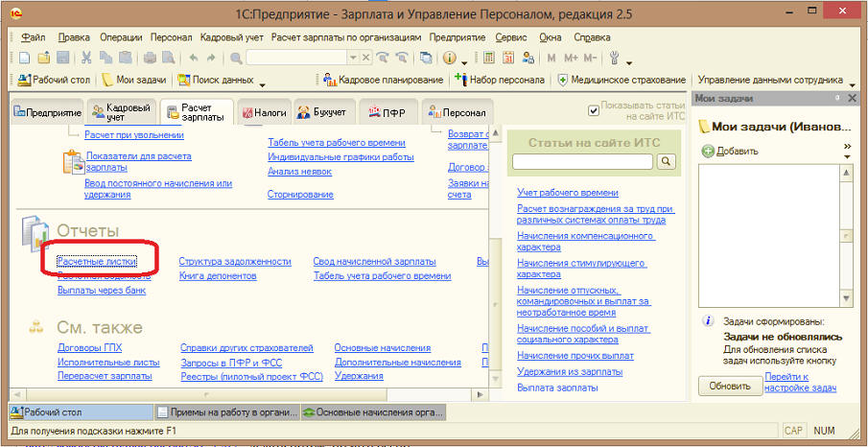Click the Набор персонала toolbar button

pos(500,80)
